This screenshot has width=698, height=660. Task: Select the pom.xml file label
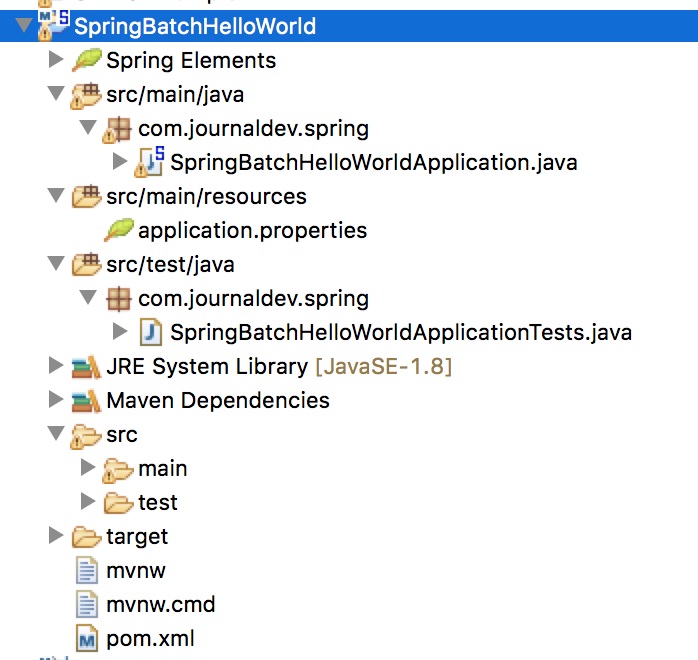pyautogui.click(x=150, y=639)
